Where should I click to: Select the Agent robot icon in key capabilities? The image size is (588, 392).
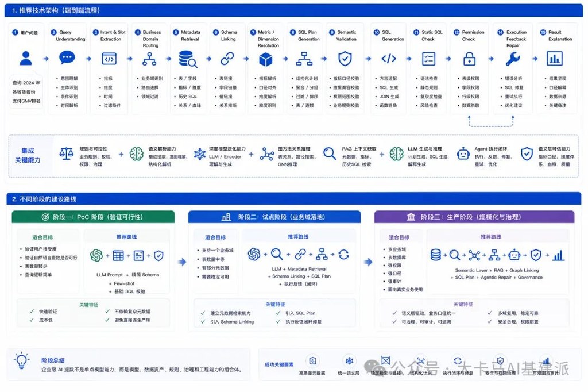(463, 153)
